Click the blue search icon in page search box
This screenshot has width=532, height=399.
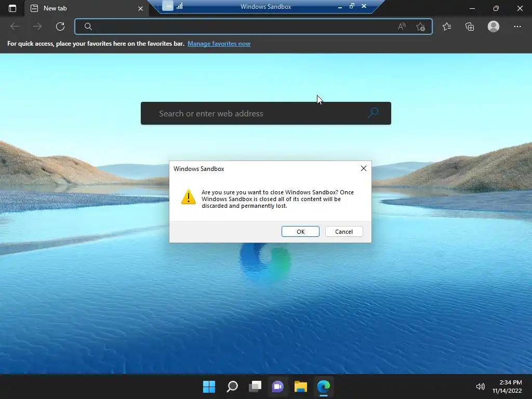click(x=373, y=113)
